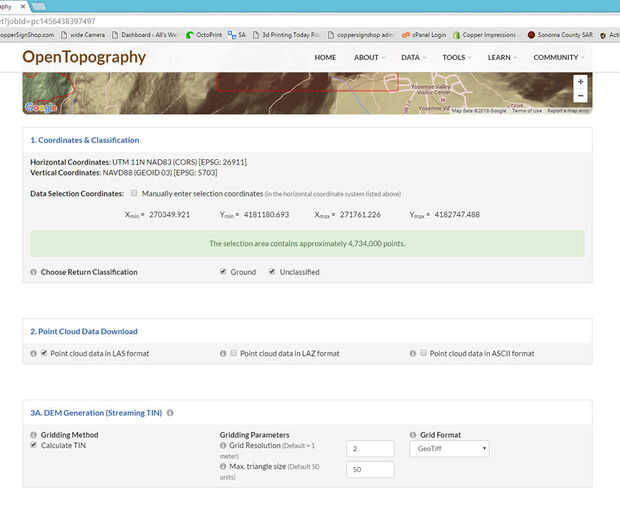Open cPanel Login bookmark
This screenshot has width=620, height=516.
pos(424,35)
